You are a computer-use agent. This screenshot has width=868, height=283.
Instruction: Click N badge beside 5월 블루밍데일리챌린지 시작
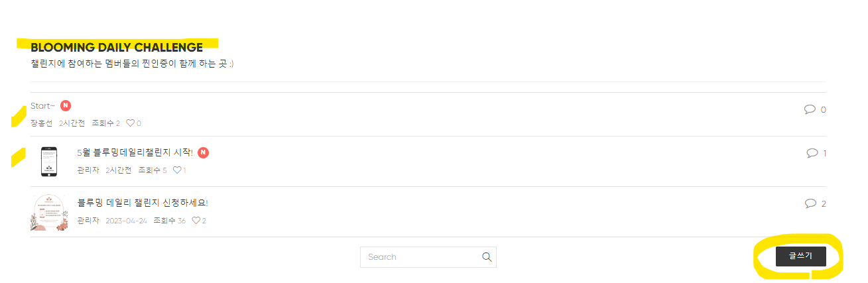(x=204, y=152)
